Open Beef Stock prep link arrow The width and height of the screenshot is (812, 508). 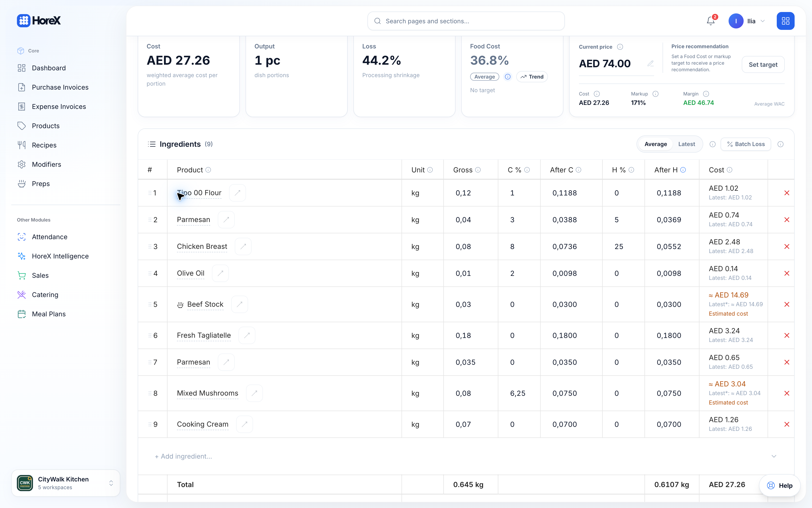click(240, 304)
